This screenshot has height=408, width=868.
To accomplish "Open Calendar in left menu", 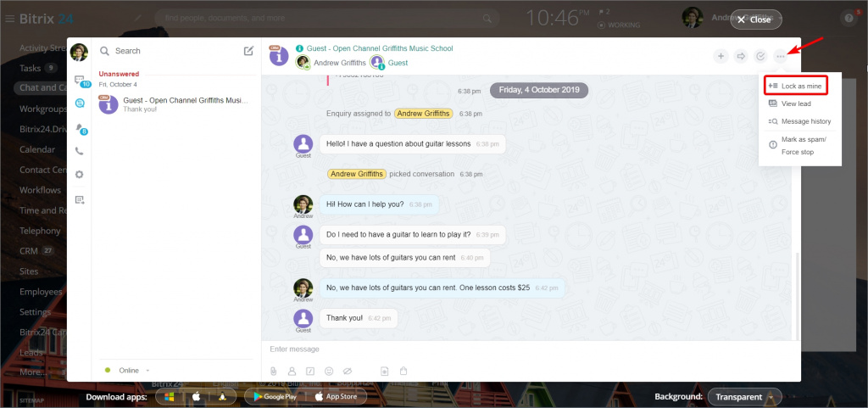I will [37, 149].
